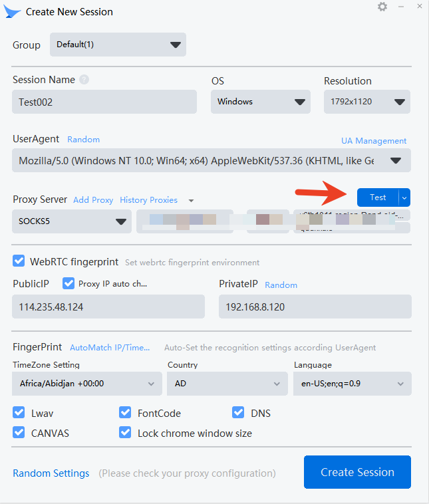Click the Add Proxy link

[93, 200]
